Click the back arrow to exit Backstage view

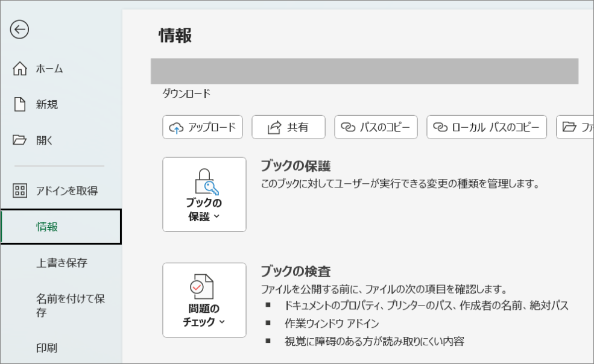coord(19,29)
